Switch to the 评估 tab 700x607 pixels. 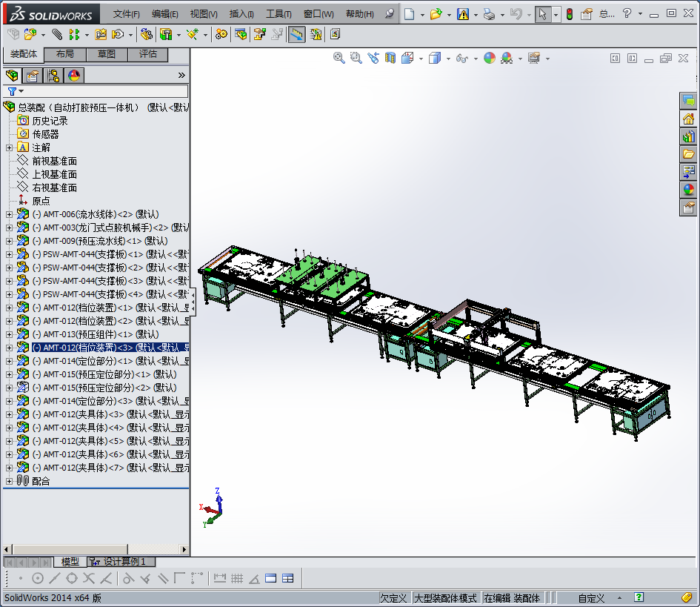(x=147, y=54)
